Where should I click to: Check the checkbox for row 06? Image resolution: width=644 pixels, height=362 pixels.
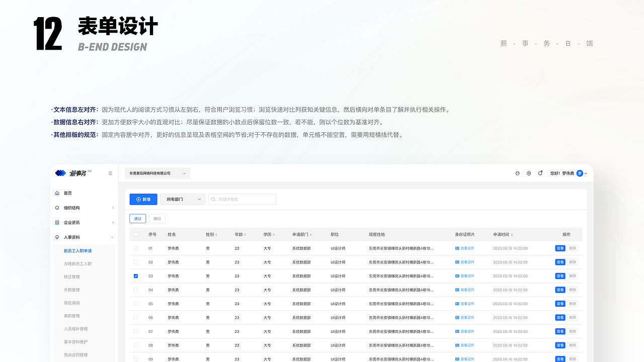pos(136,318)
